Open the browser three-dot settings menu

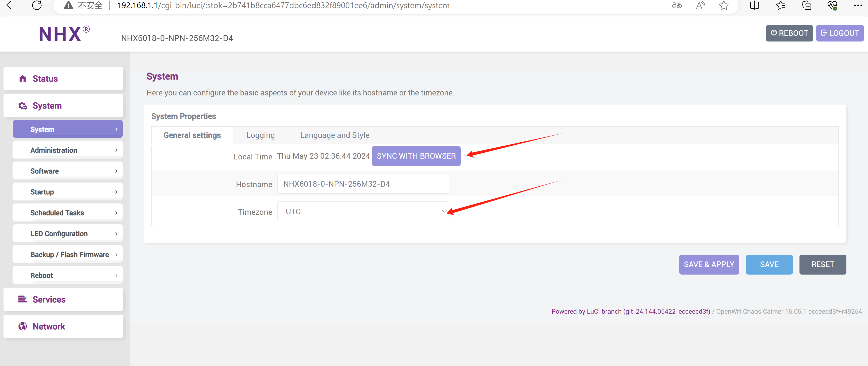coord(857,5)
